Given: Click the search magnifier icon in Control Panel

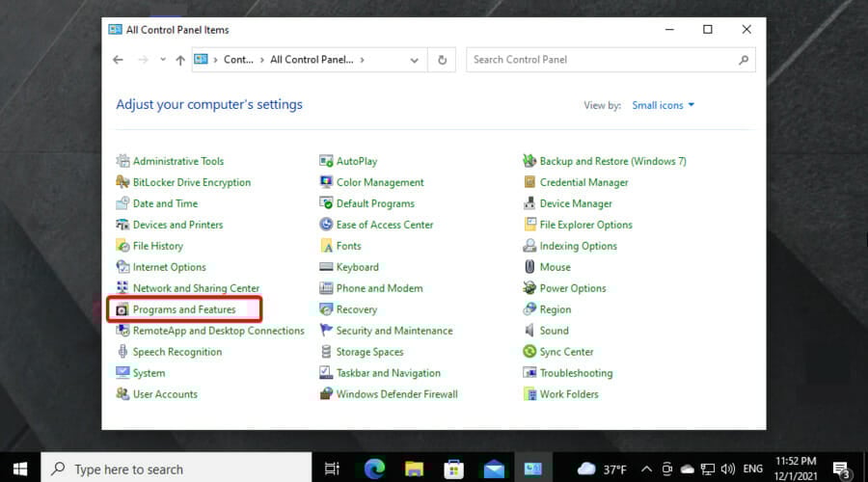Looking at the screenshot, I should point(744,60).
